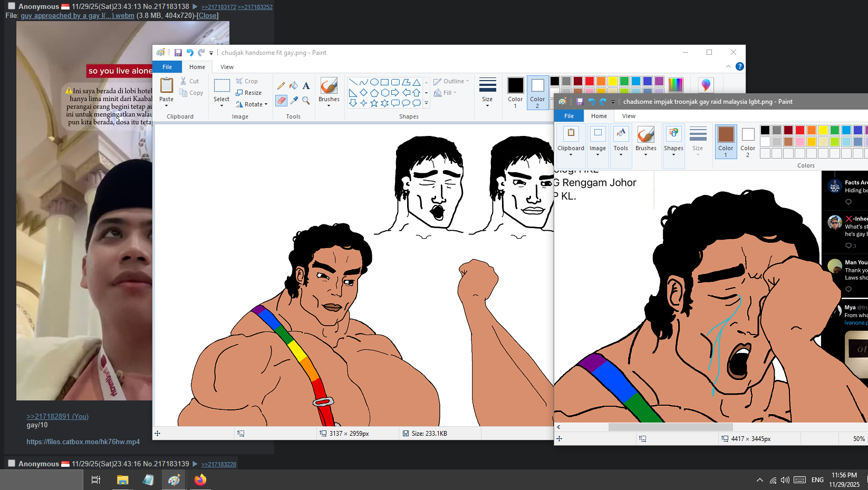Switch to View tab in chadsome Paint
Screen dimensions: 868x490
(x=629, y=116)
